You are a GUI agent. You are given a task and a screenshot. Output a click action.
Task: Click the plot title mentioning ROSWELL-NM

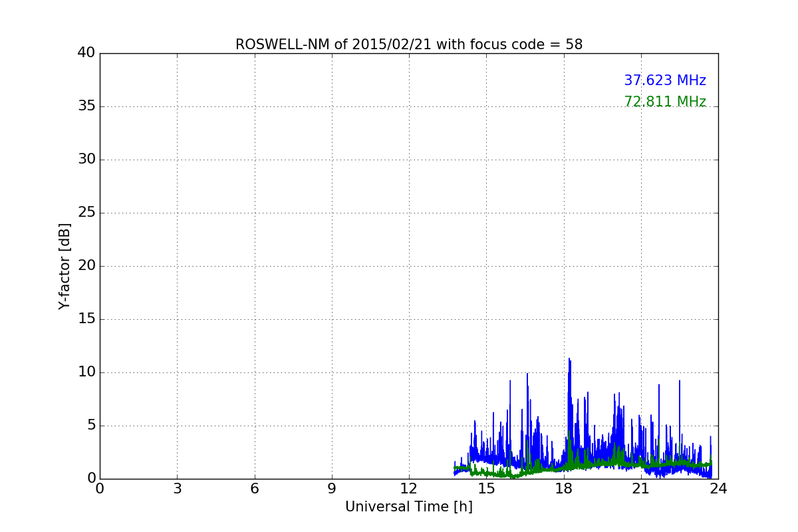click(409, 45)
